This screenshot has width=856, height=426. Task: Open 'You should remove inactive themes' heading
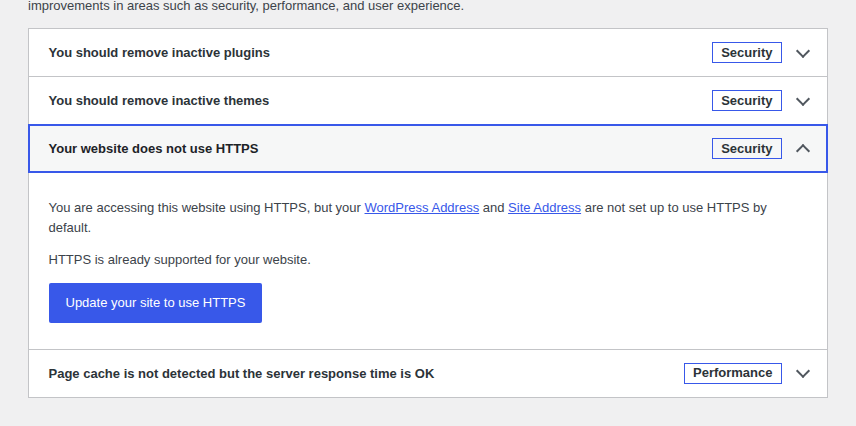tap(159, 101)
